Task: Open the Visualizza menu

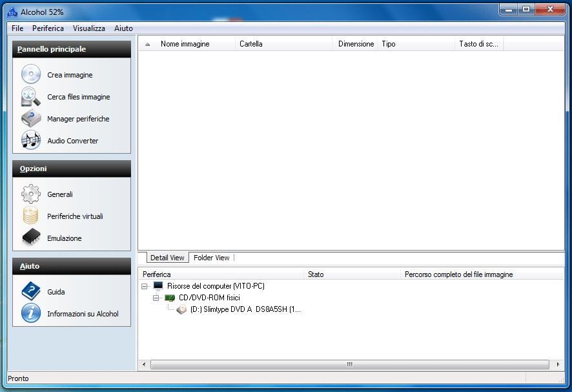Action: 89,28
